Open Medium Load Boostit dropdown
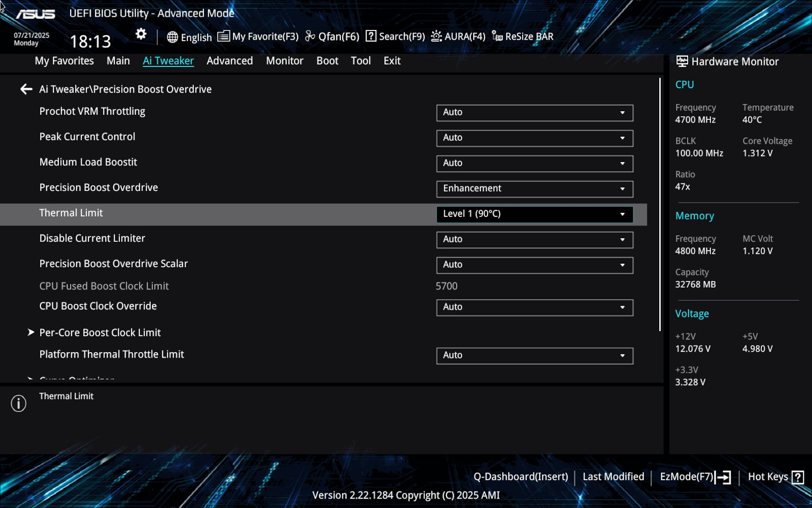Image resolution: width=812 pixels, height=508 pixels. click(x=535, y=164)
